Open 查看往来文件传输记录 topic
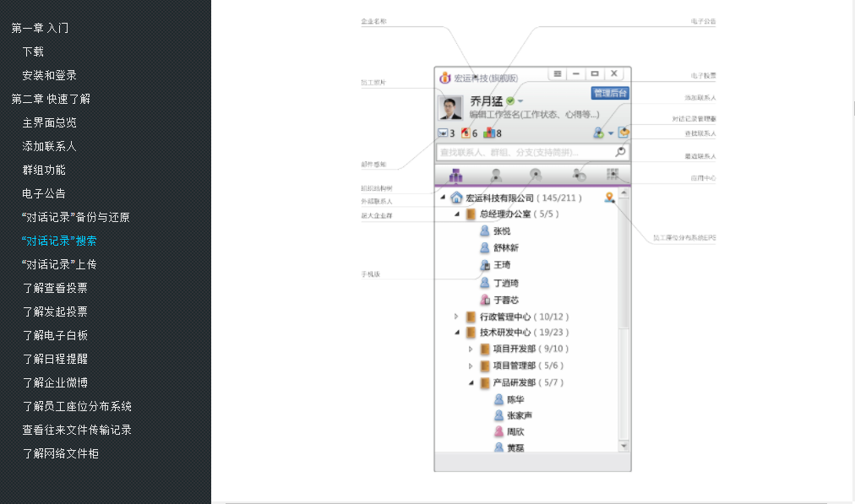Screen dimensions: 855x504 [77, 430]
